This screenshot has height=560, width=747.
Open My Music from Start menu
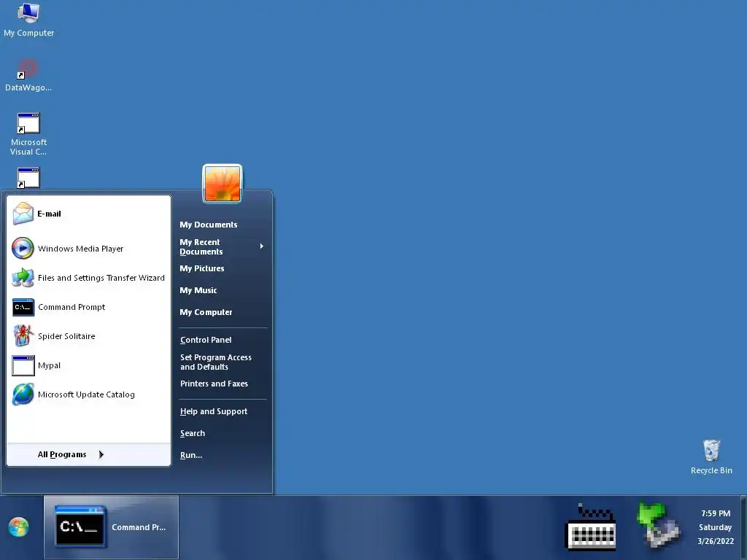pyautogui.click(x=198, y=290)
